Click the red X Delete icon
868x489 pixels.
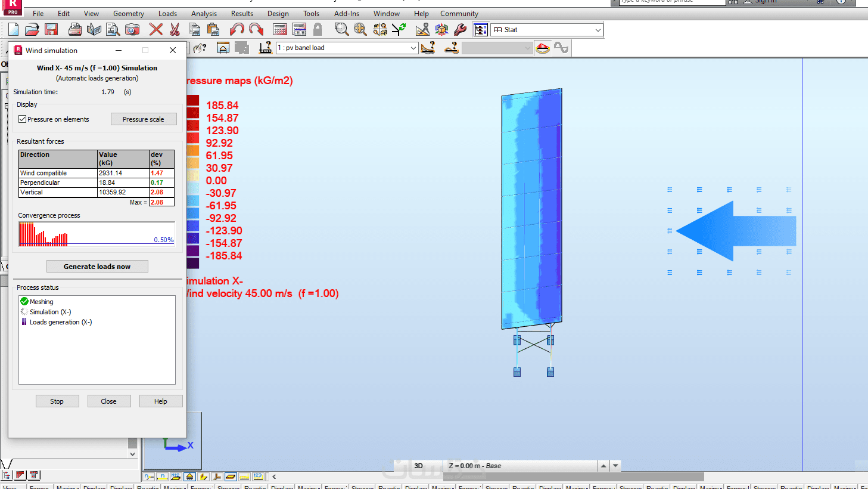click(156, 29)
